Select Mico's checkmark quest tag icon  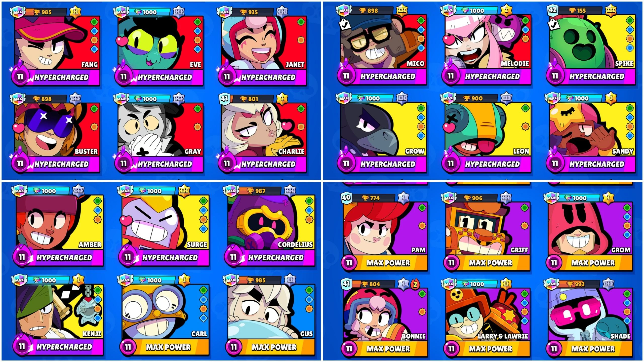(x=344, y=24)
